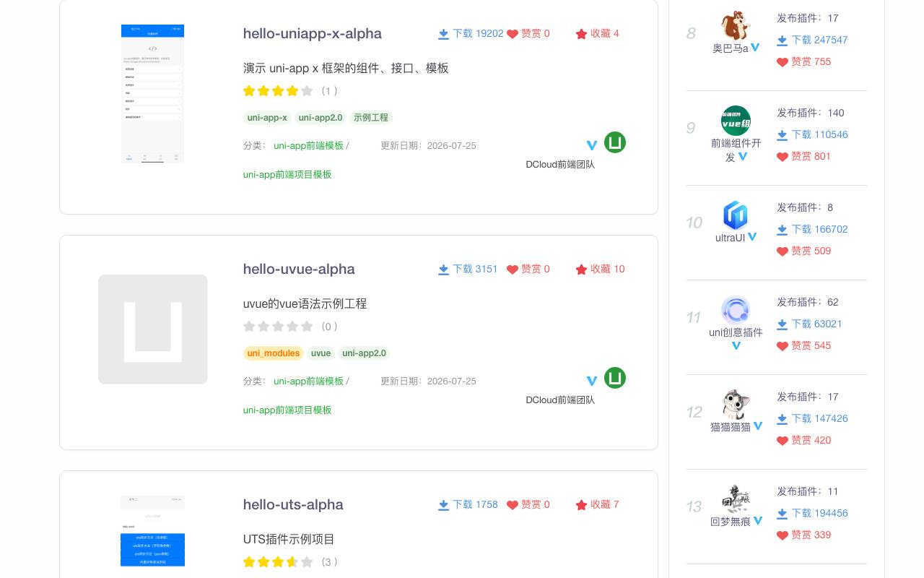Image resolution: width=924 pixels, height=578 pixels.
Task: Click the description UTS插件示例项目
Action: point(289,539)
